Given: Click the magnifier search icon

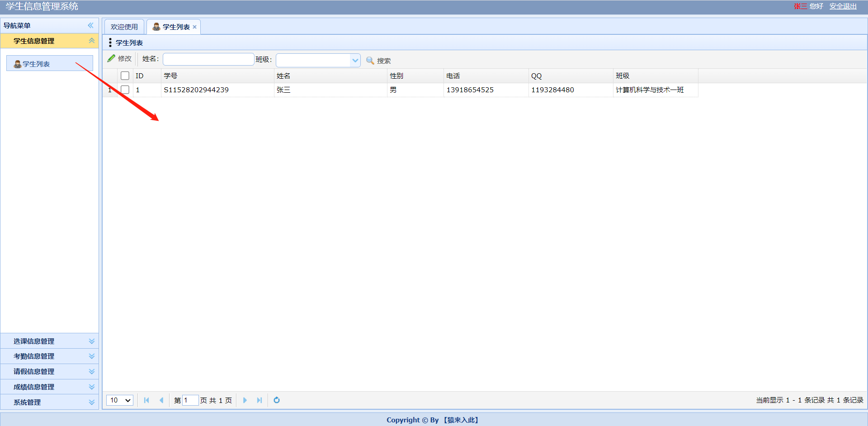Looking at the screenshot, I should click(x=370, y=61).
